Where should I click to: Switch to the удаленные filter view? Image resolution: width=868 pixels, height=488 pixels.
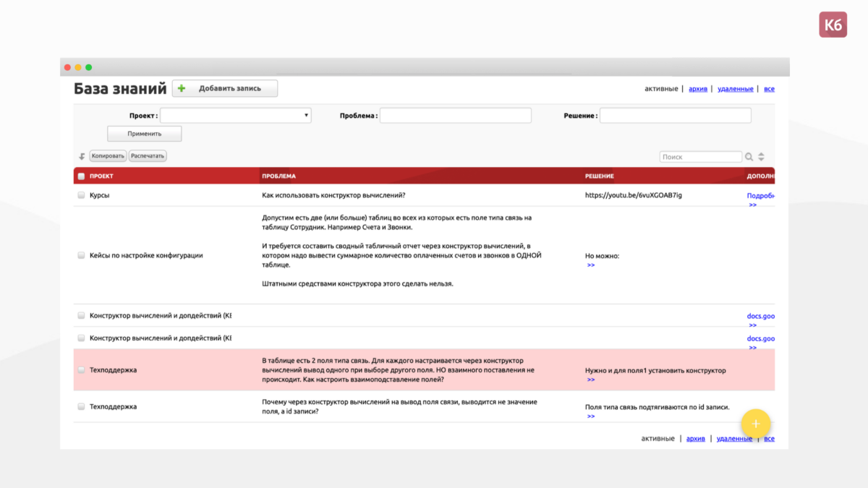point(736,88)
